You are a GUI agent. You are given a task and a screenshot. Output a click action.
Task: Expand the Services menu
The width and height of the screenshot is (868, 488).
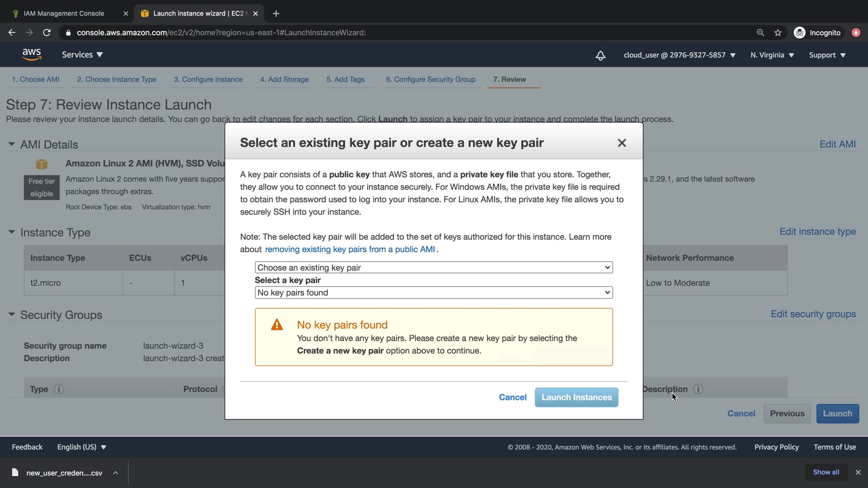82,55
